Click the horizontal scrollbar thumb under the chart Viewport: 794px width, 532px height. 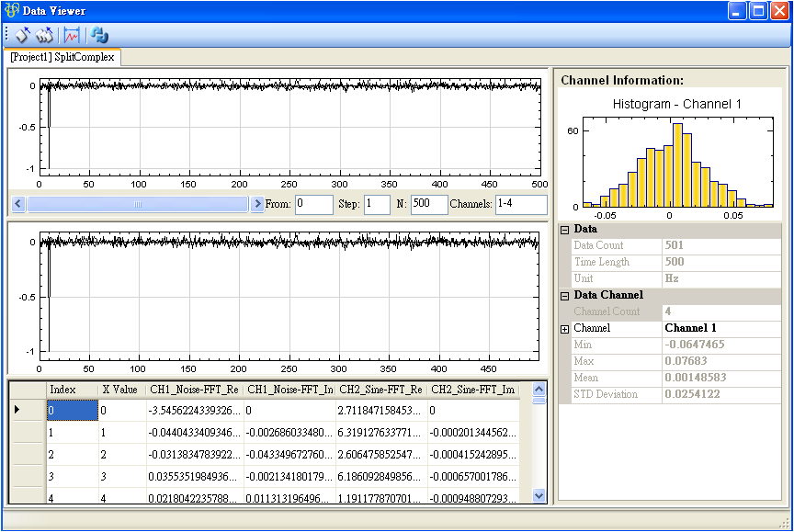[x=138, y=204]
